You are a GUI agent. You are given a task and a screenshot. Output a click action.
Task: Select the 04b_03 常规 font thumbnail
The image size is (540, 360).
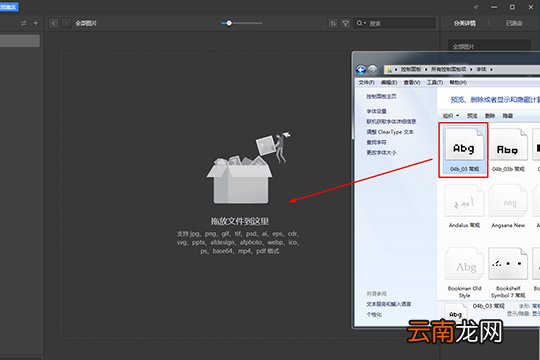click(x=464, y=150)
